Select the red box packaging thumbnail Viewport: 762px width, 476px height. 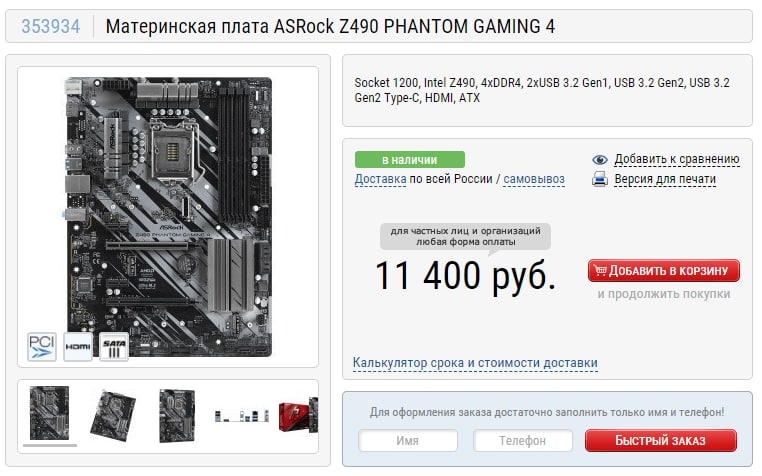coord(298,415)
